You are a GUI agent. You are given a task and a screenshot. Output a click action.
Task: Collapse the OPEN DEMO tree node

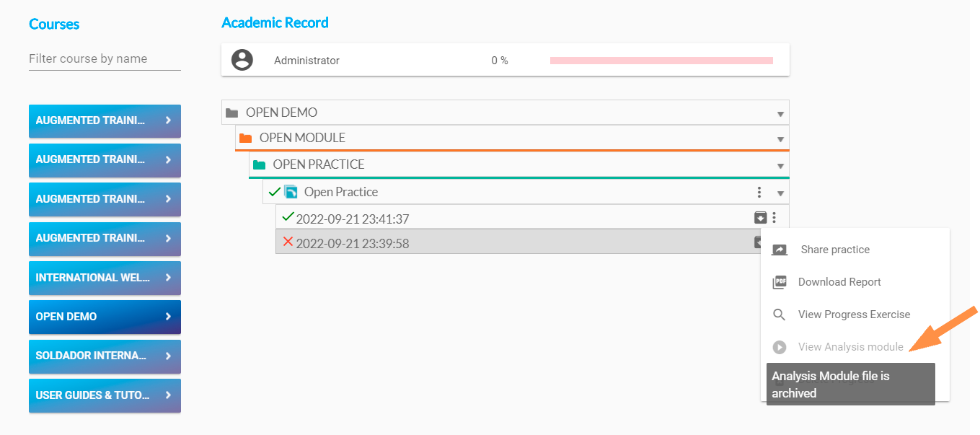(780, 114)
